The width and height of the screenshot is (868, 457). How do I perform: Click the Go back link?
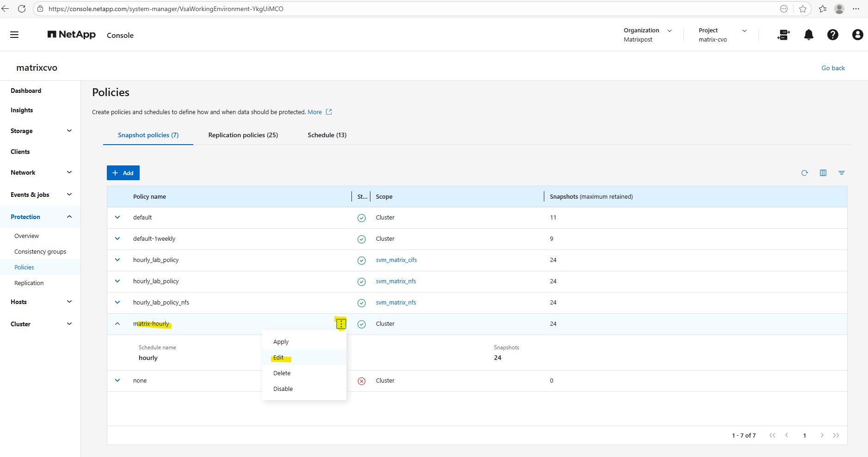pyautogui.click(x=832, y=68)
